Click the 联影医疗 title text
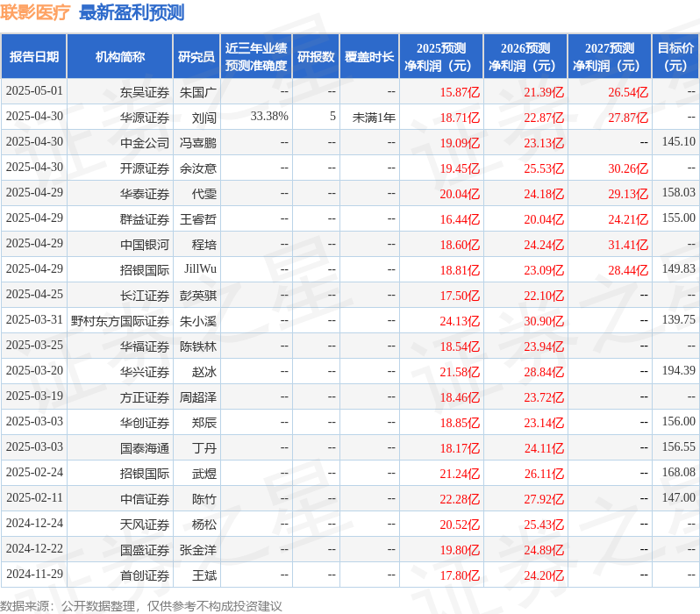The height and width of the screenshot is (614, 700). [x=35, y=12]
